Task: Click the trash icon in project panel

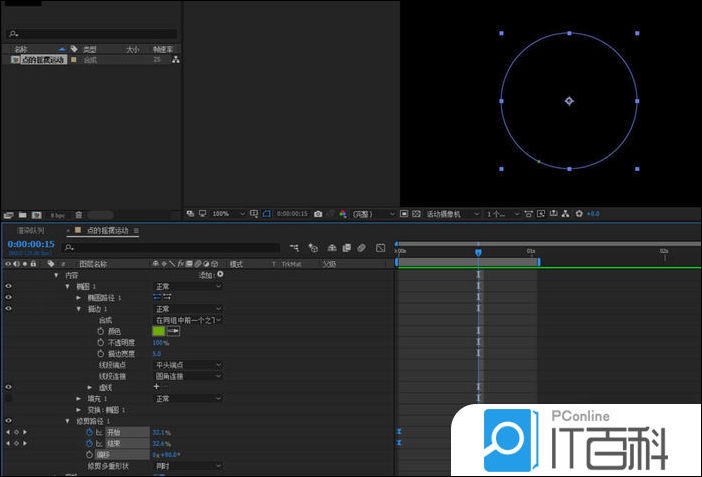Action: (x=79, y=214)
